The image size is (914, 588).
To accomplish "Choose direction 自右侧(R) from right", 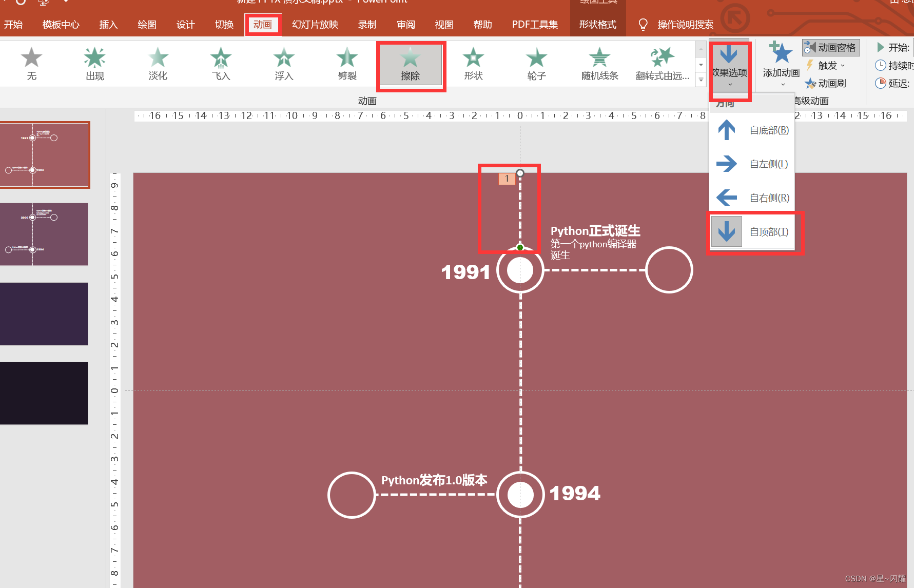I will (x=752, y=198).
